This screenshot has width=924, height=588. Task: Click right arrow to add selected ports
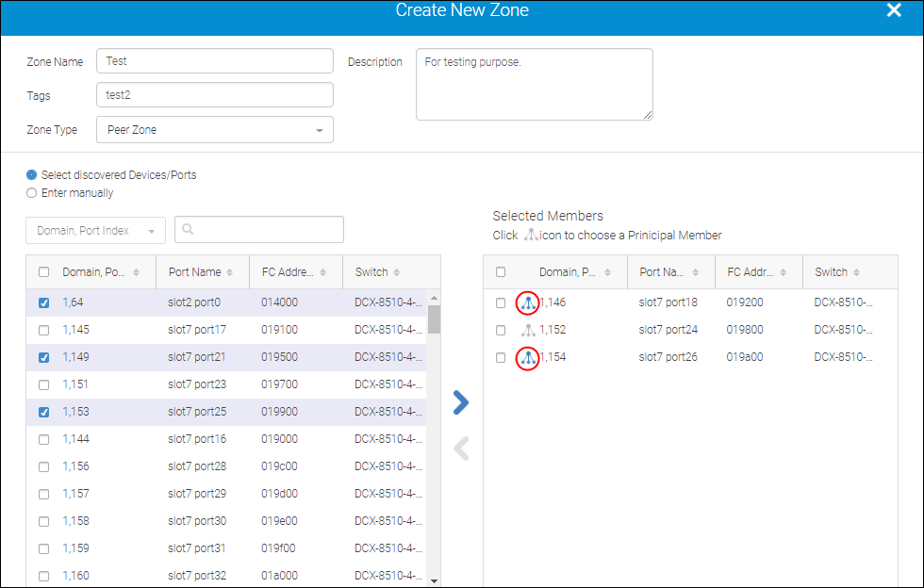tap(460, 402)
